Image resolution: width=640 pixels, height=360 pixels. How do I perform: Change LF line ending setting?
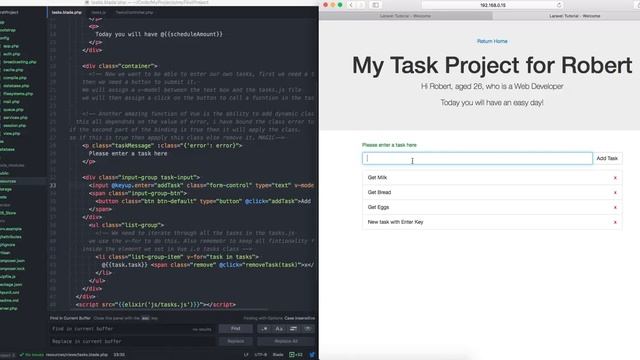(x=246, y=355)
